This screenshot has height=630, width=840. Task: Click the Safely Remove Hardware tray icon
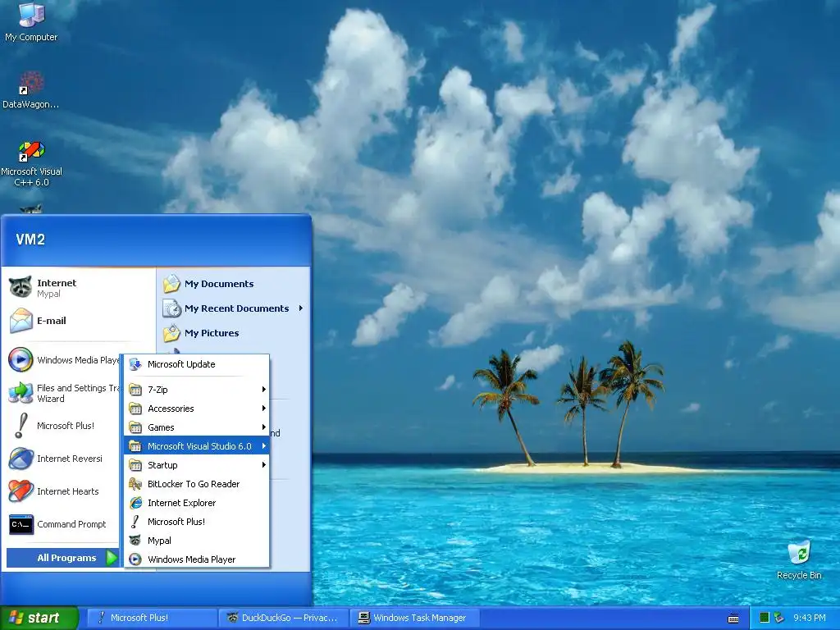click(x=779, y=618)
